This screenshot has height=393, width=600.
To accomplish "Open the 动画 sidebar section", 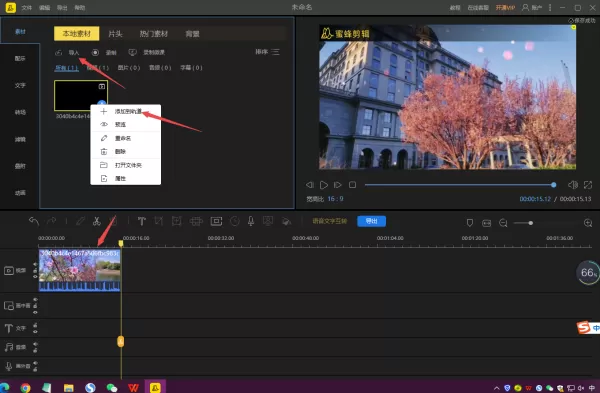I will pos(20,192).
